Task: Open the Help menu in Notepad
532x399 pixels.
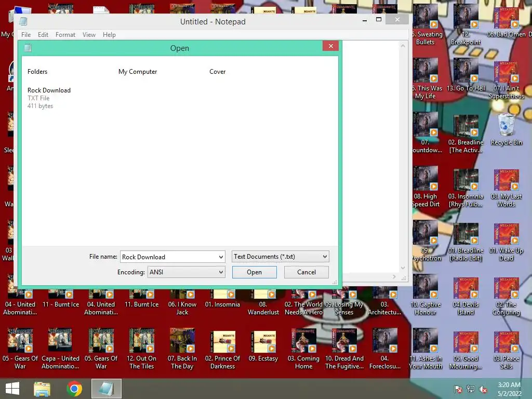Action: 109,35
